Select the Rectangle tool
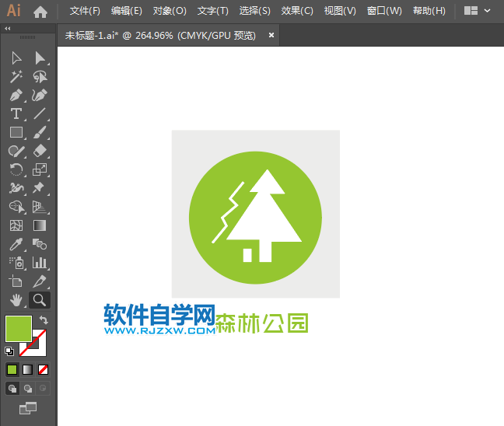 coord(16,132)
